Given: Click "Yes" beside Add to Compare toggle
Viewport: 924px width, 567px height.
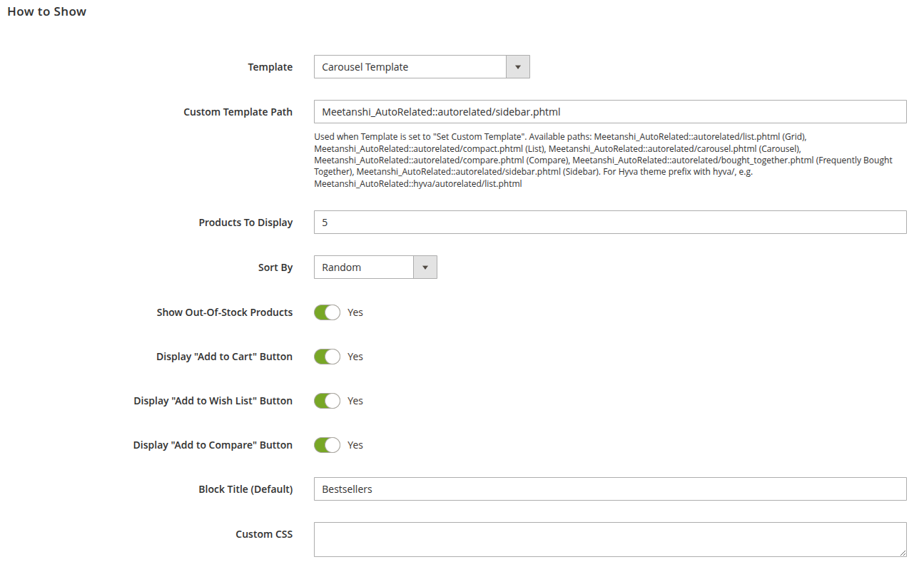Looking at the screenshot, I should click(x=355, y=445).
